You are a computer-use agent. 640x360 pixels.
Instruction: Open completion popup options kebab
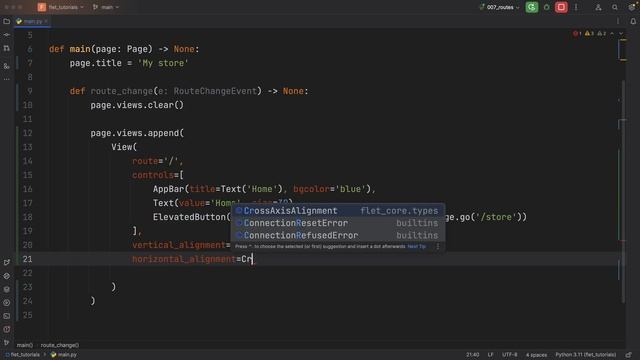pyautogui.click(x=438, y=247)
